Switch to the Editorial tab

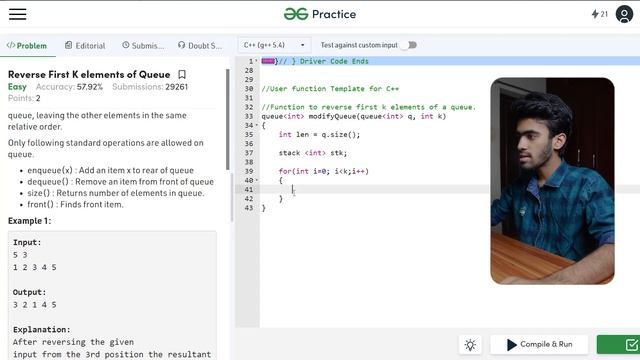coord(85,46)
